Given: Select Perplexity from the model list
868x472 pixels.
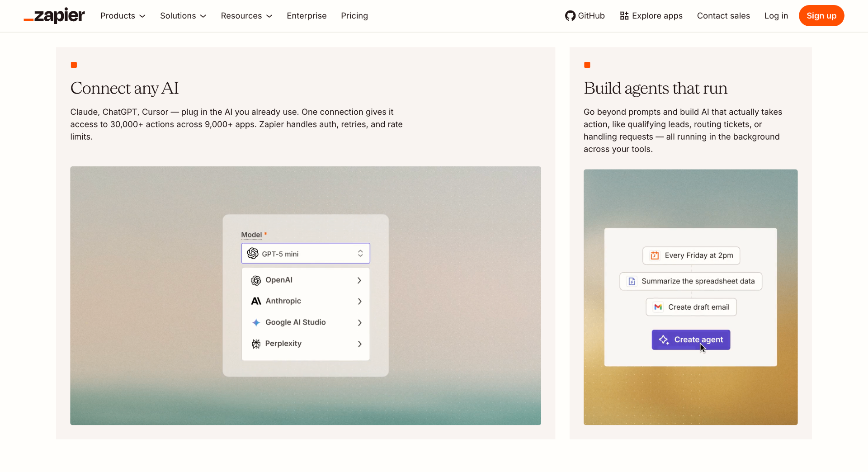Looking at the screenshot, I should coord(306,344).
